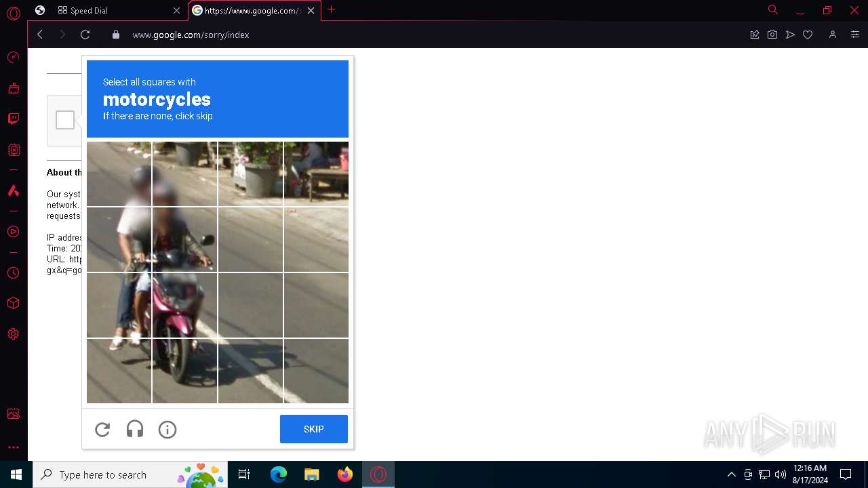
Task: Get a new captcha challenge
Action: coord(102,429)
